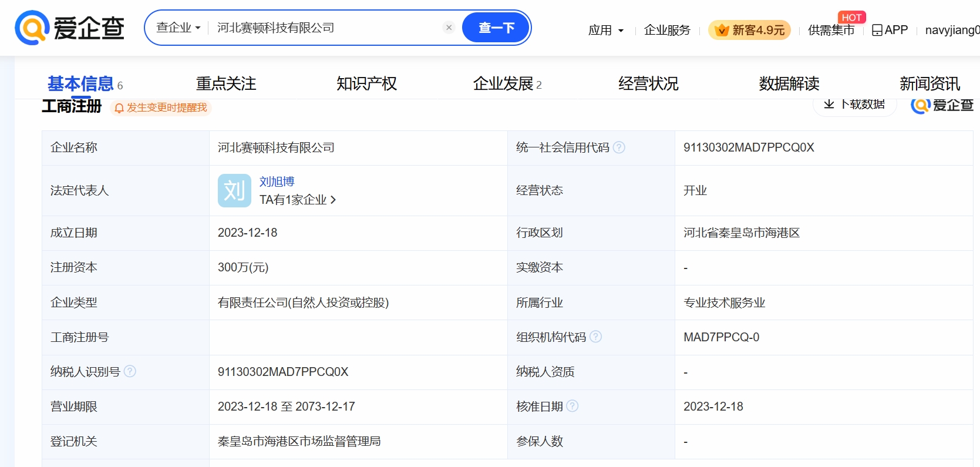The height and width of the screenshot is (467, 980).
Task: Switch to the 数据解读 tab
Action: (789, 84)
